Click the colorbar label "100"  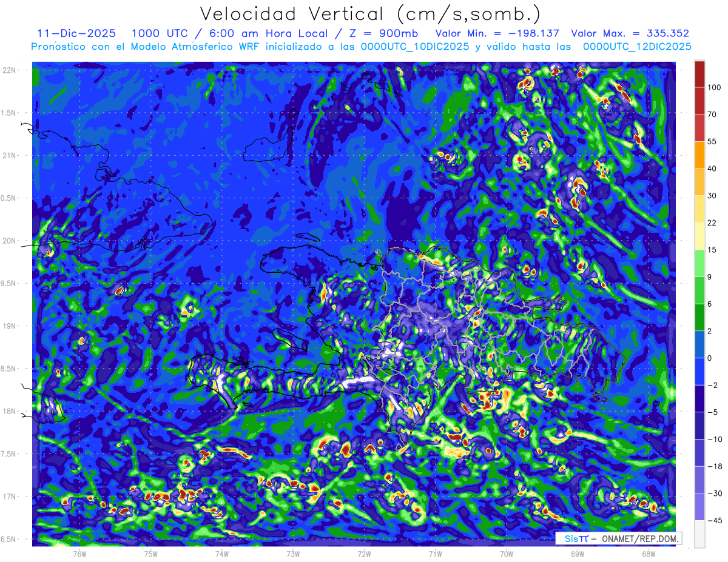[713, 88]
